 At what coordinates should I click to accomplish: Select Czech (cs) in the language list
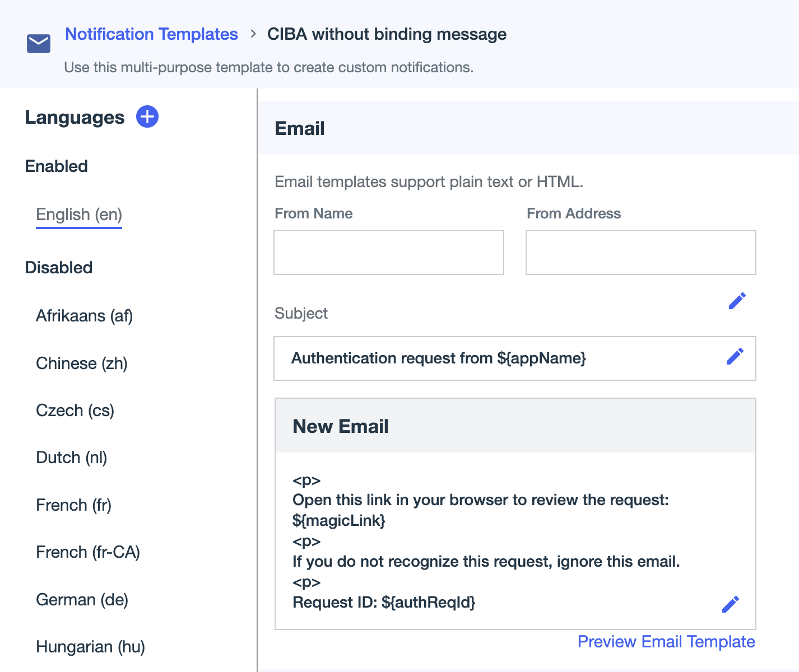75,410
